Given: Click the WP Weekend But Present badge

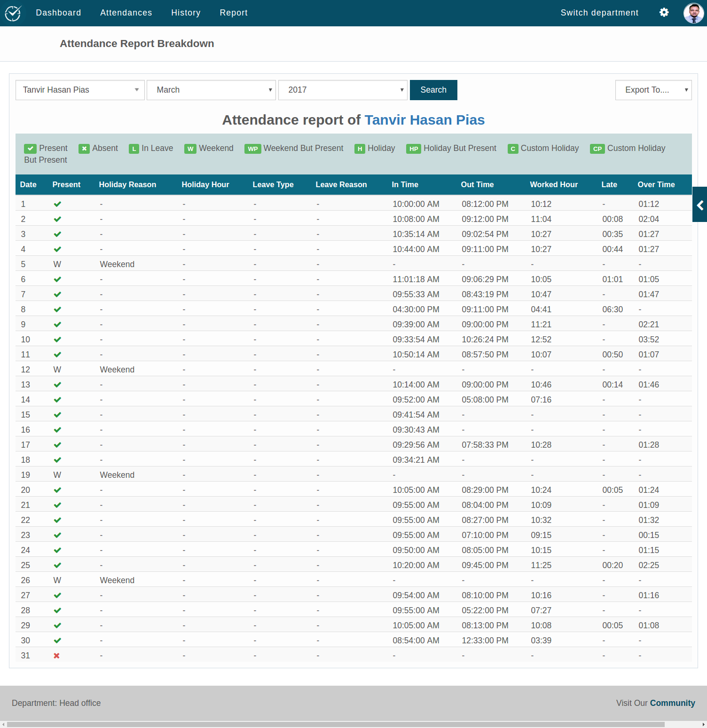Looking at the screenshot, I should pos(252,149).
